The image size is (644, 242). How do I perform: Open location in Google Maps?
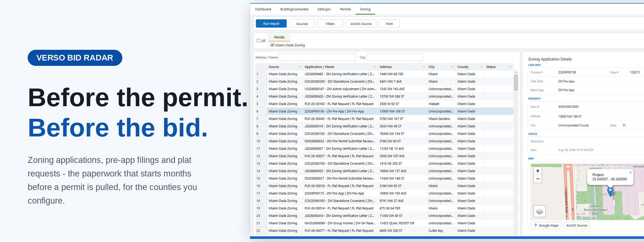click(546, 225)
